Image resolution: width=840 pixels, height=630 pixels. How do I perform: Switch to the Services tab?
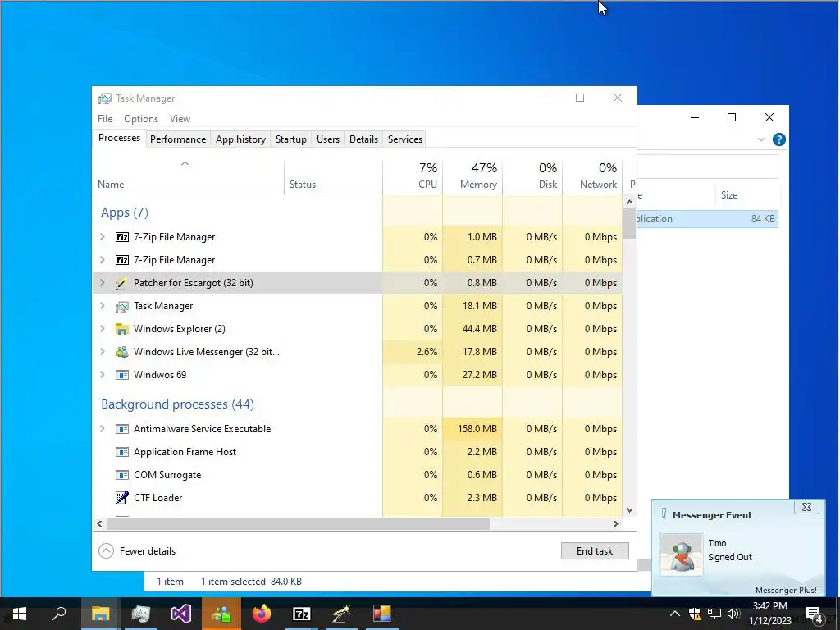point(405,139)
